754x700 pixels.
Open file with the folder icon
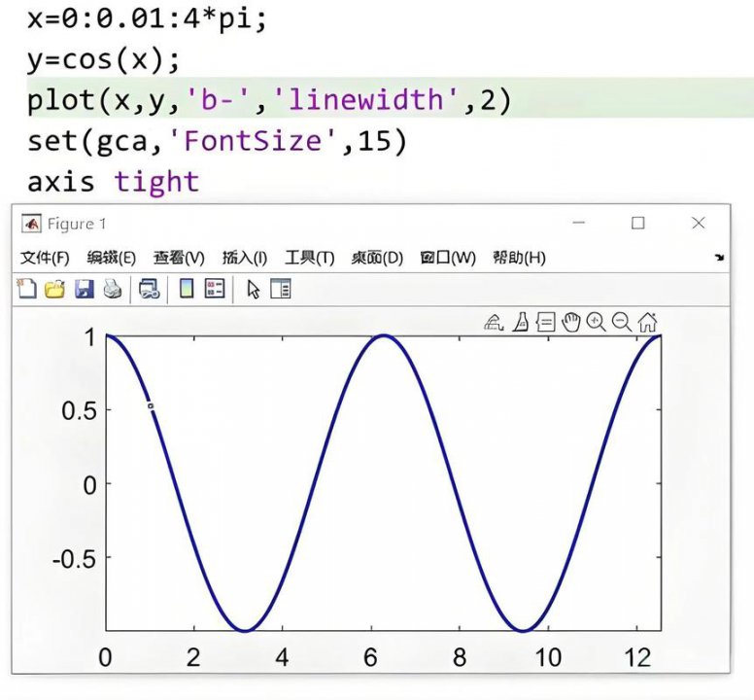pos(54,289)
